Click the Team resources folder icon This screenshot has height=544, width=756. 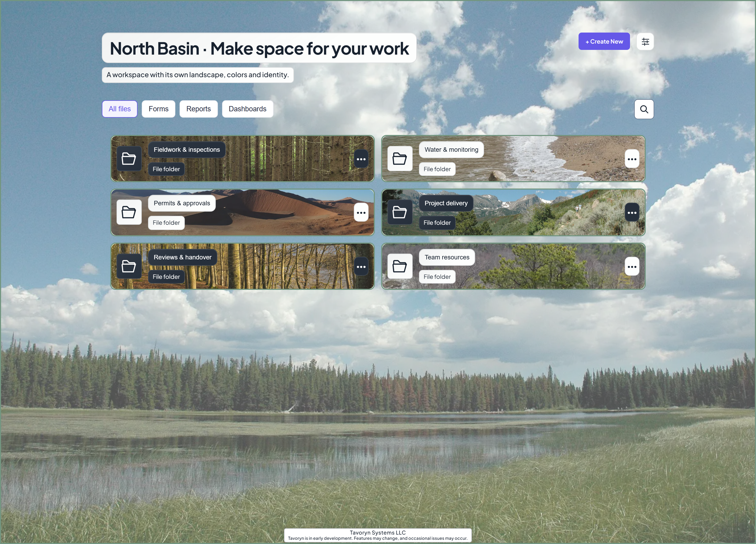click(400, 266)
